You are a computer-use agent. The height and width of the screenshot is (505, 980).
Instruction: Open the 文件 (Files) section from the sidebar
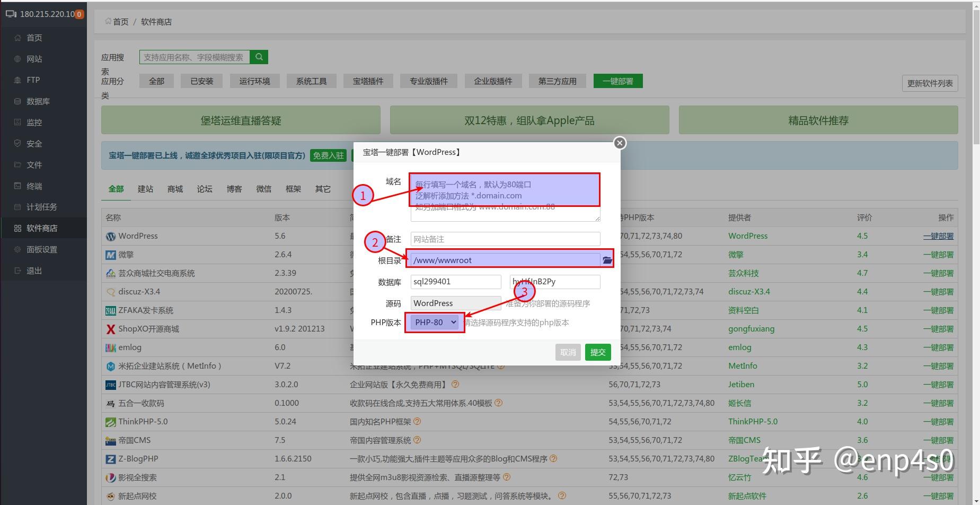click(x=34, y=164)
